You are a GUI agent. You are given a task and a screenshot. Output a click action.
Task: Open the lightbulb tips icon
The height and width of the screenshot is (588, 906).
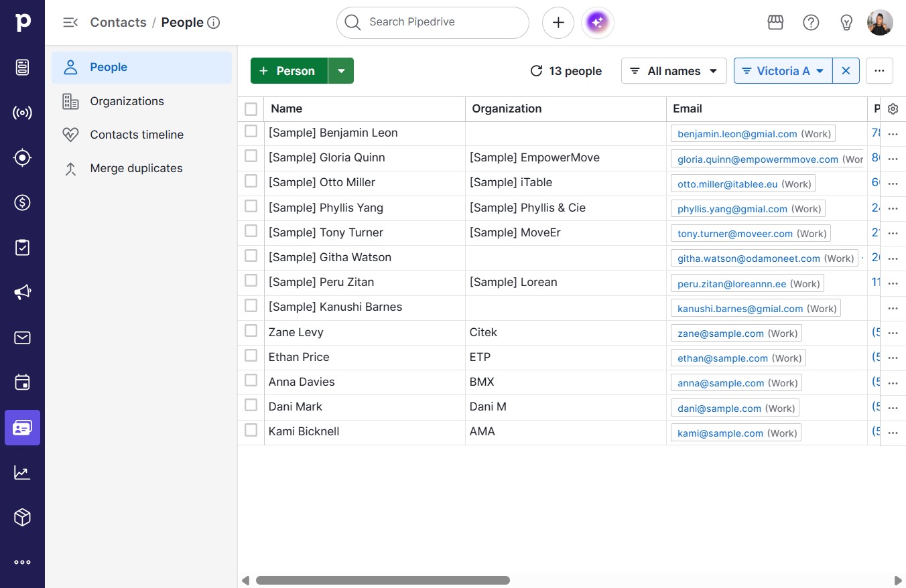846,22
